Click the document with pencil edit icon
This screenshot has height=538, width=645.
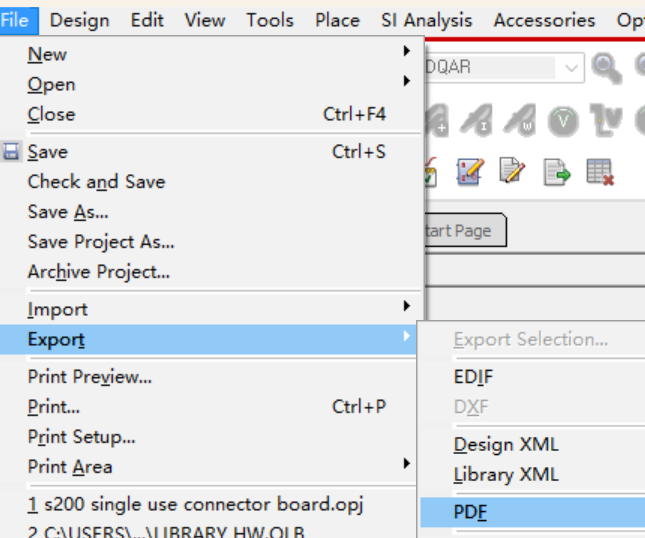(x=513, y=170)
